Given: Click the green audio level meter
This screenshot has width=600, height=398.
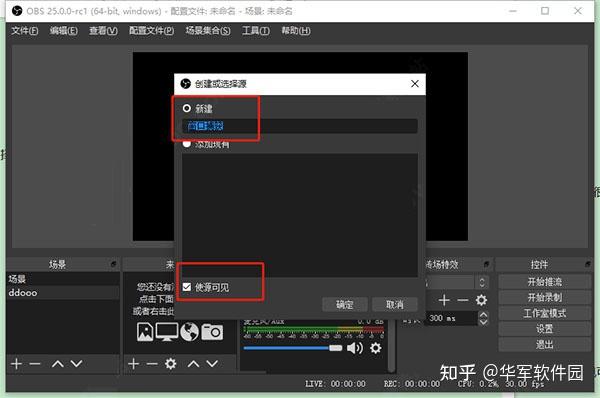Looking at the screenshot, I should point(314,329).
